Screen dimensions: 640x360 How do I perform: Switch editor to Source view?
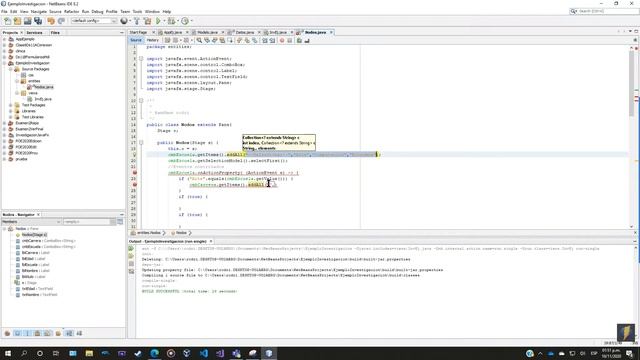click(x=136, y=40)
